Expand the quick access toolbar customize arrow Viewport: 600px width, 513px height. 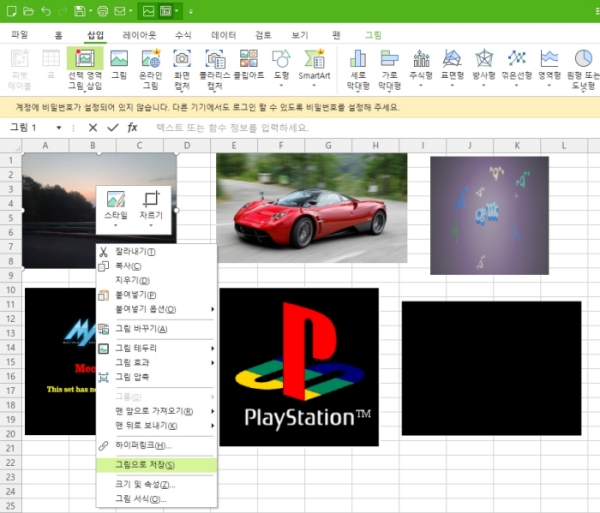click(191, 11)
